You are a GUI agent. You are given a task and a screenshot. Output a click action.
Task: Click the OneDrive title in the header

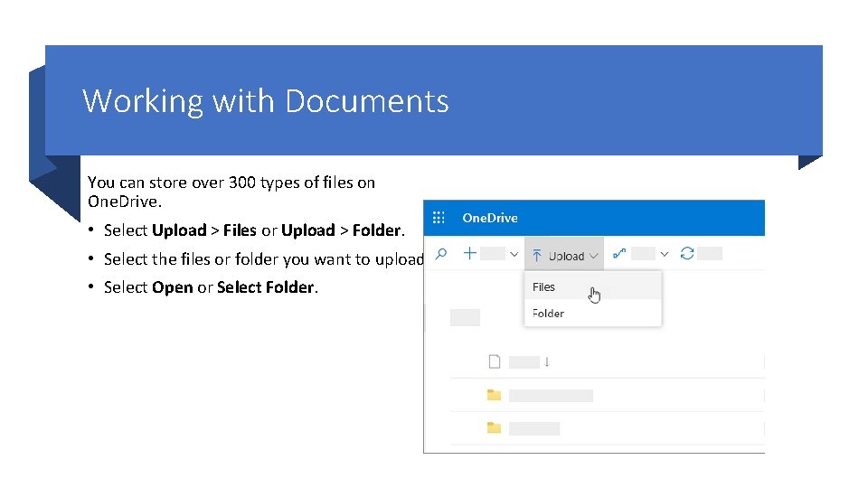490,218
